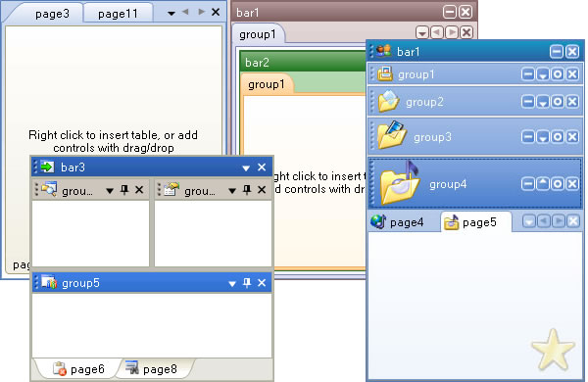
Task: Close group2 using its X button
Action: coord(572,102)
